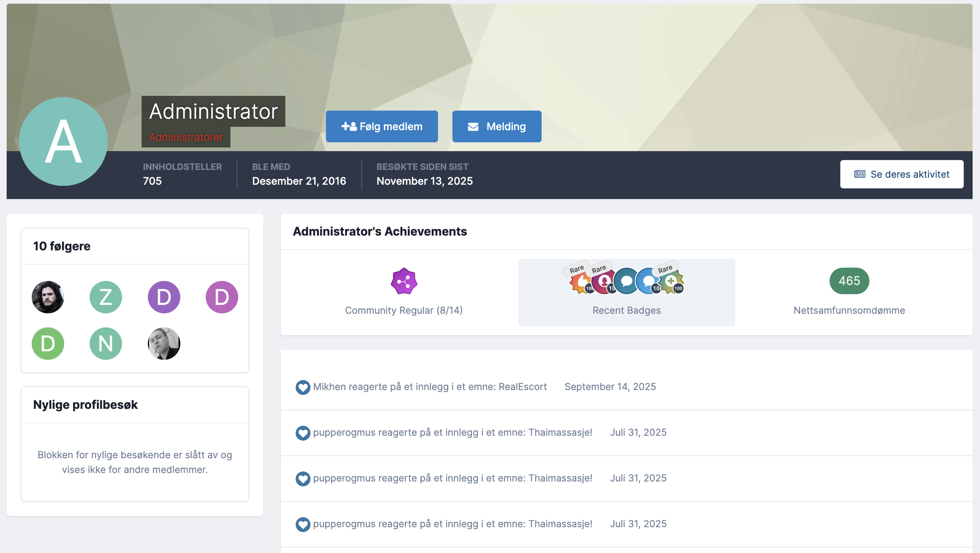
Task: Select Community Regular (8/14) label
Action: click(404, 310)
